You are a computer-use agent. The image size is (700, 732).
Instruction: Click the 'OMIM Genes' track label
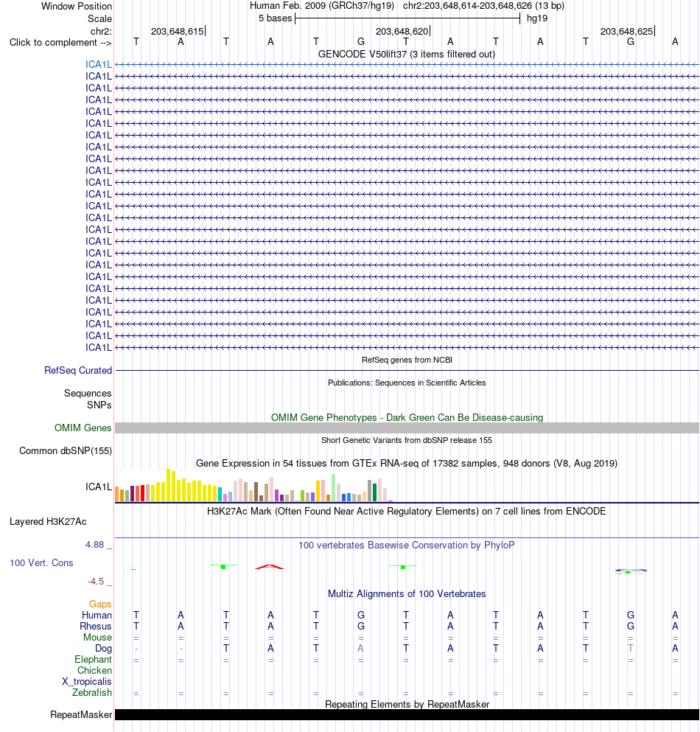[83, 428]
